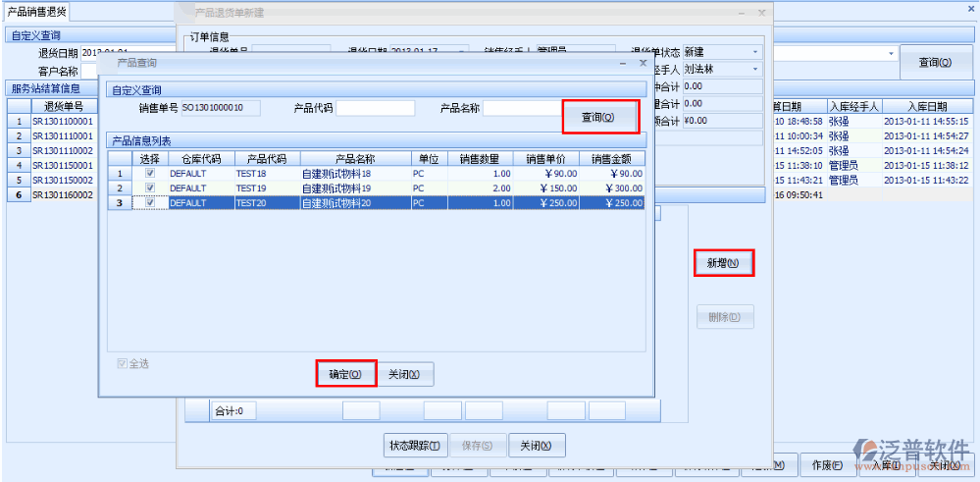Toggle checkbox for row TEST18
Screen dimensions: 980x482
[150, 173]
